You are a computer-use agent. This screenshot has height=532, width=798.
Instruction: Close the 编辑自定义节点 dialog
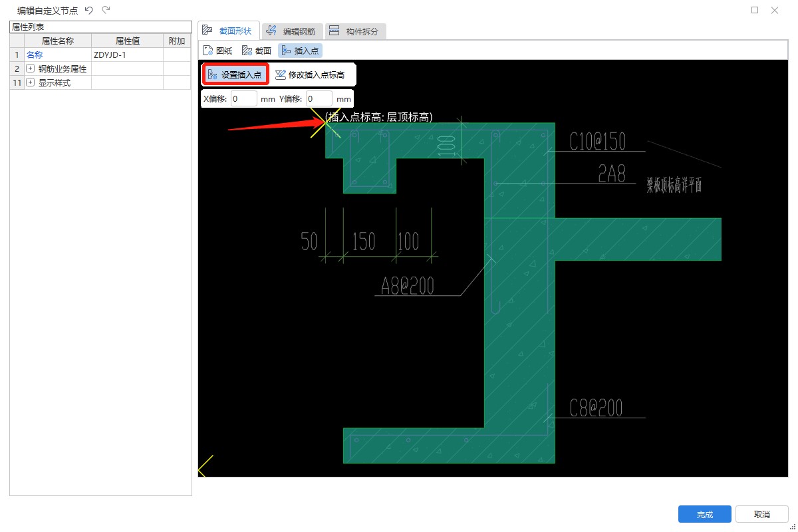tap(775, 10)
